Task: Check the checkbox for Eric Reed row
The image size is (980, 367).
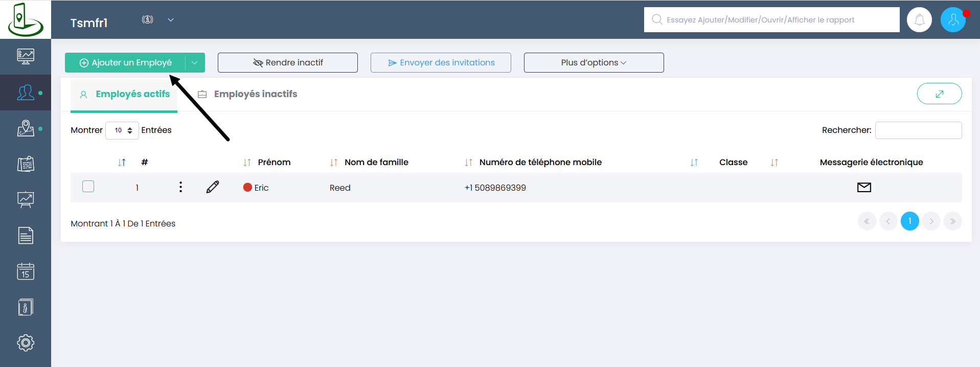Action: coord(88,187)
